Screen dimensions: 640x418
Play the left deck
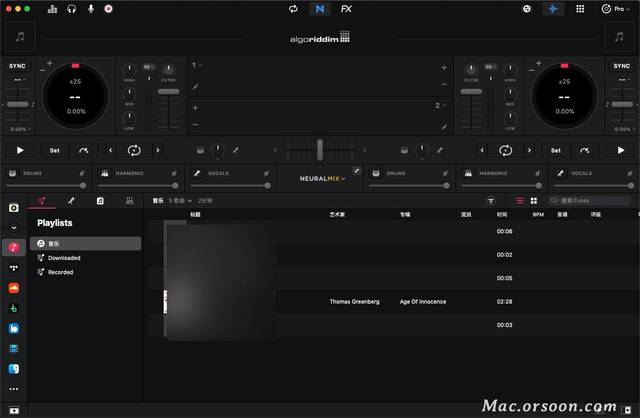[20, 150]
